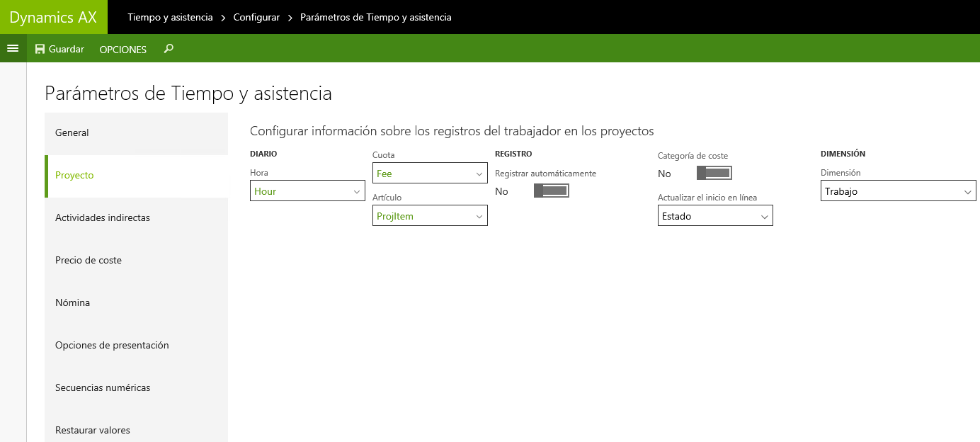
Task: Click the DIMENSIÓN section heading
Action: coord(843,154)
